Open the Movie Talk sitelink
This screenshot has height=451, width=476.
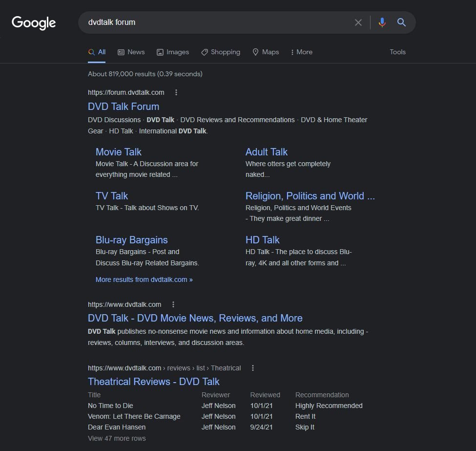[119, 152]
